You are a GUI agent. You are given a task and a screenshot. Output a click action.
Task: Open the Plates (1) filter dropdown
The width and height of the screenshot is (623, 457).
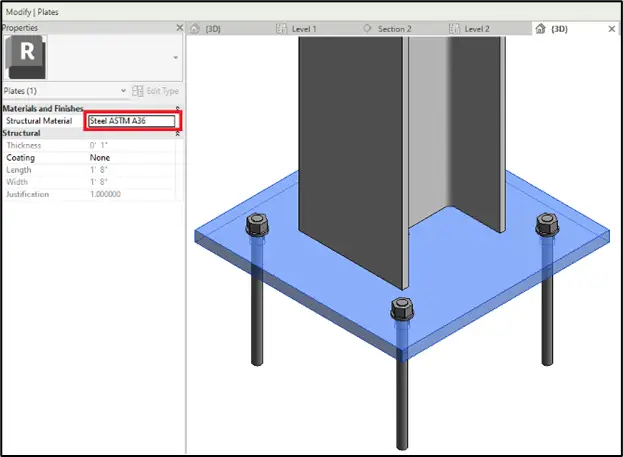123,91
